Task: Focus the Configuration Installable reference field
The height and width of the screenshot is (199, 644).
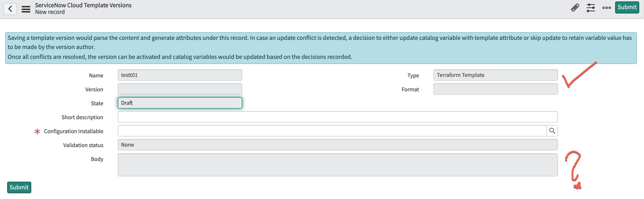Action: pyautogui.click(x=332, y=131)
